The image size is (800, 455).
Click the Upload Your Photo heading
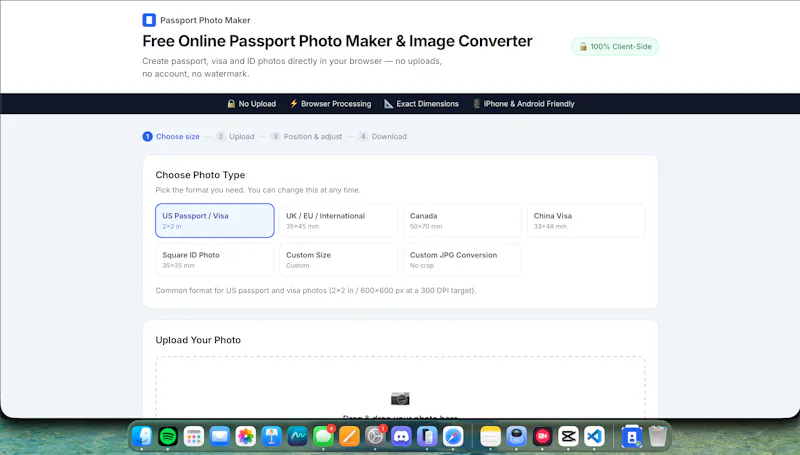coord(198,340)
